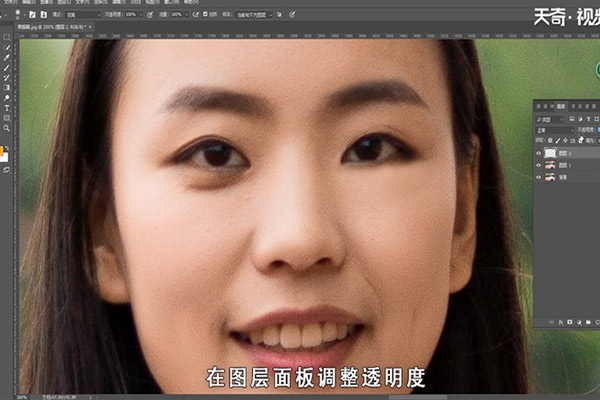Select the Brush tool in toolbar
Viewport: 600px width, 400px height.
pos(7,68)
